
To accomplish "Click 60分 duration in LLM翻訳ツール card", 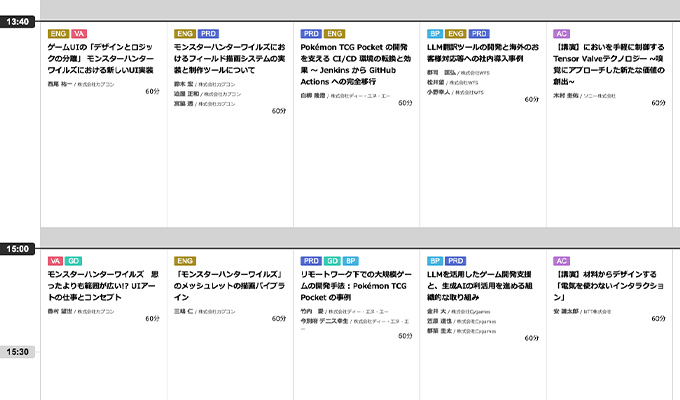I will click(x=532, y=100).
